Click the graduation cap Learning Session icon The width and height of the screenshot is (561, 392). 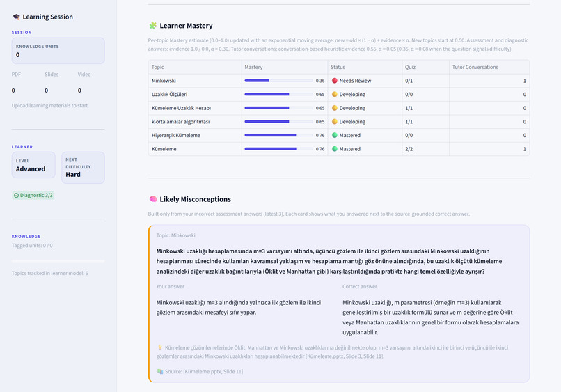pyautogui.click(x=16, y=17)
